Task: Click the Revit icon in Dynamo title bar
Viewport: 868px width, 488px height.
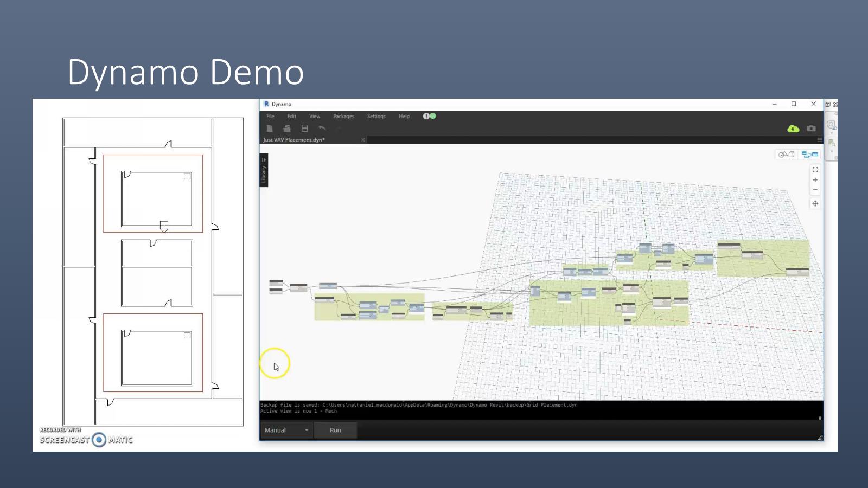Action: (266, 104)
